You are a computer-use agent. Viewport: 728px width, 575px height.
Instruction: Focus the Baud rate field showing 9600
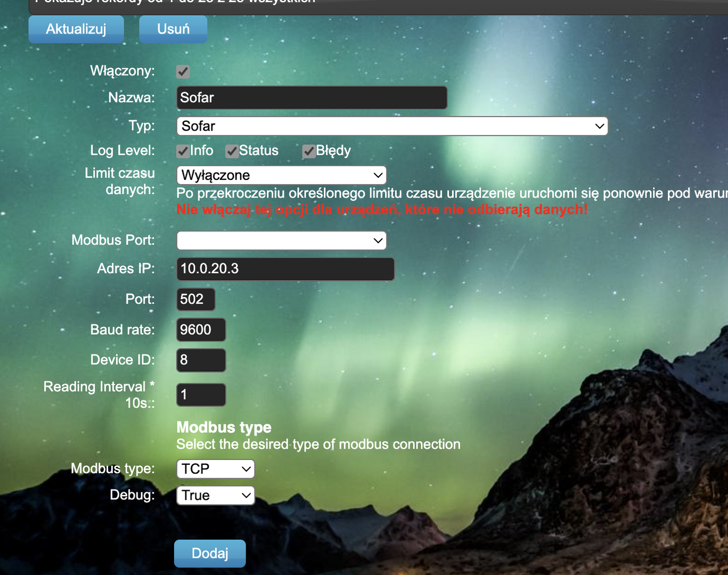[201, 330]
